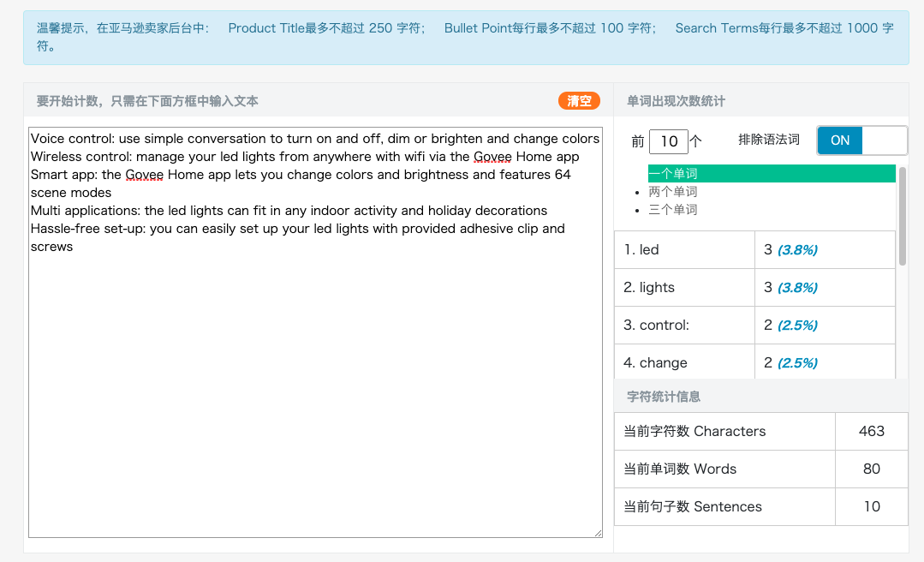Select the "1. led" word row
The width and height of the screenshot is (924, 562).
tap(683, 250)
